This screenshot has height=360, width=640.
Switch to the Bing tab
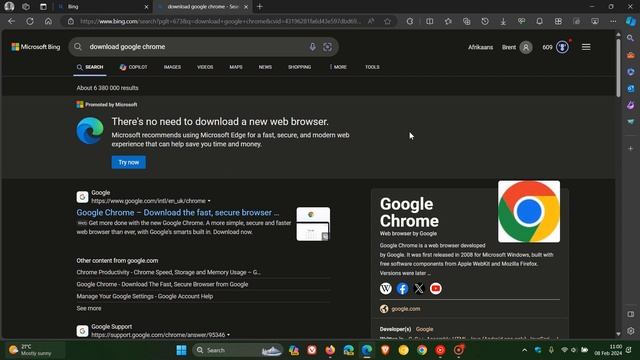tap(102, 7)
